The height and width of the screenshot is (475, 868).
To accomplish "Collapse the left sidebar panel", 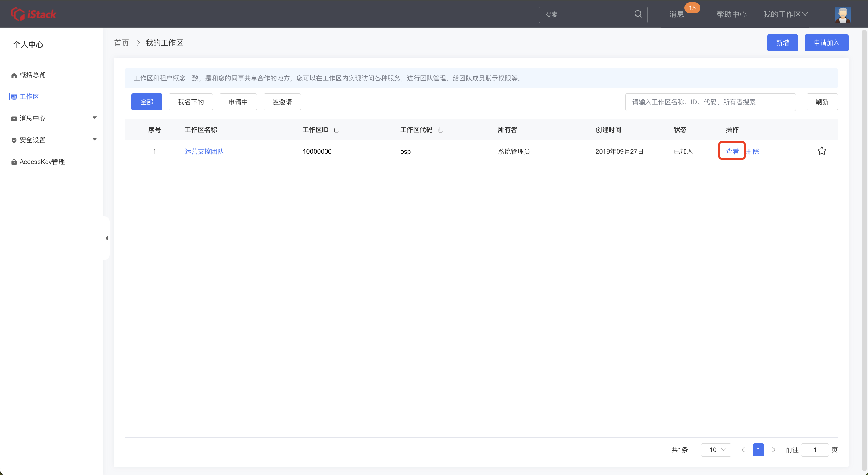I will tap(106, 238).
